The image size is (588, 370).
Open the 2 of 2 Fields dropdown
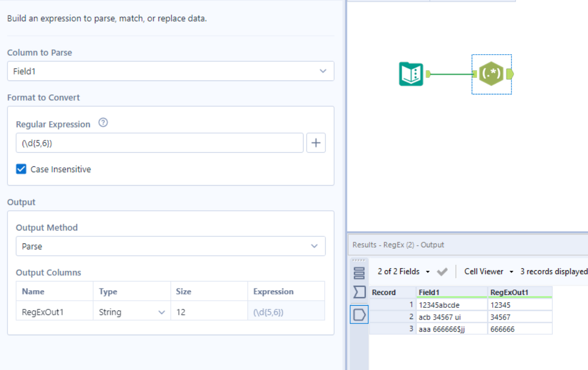[398, 271]
